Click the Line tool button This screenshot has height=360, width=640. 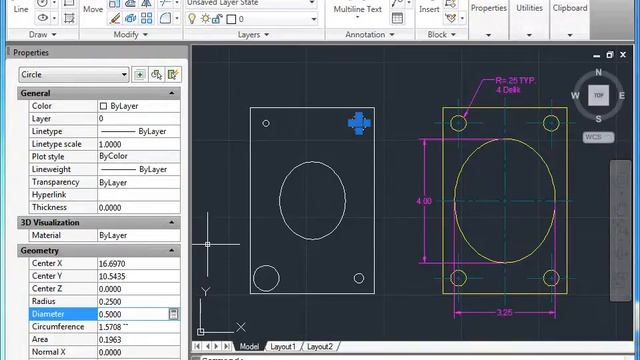pos(21,9)
